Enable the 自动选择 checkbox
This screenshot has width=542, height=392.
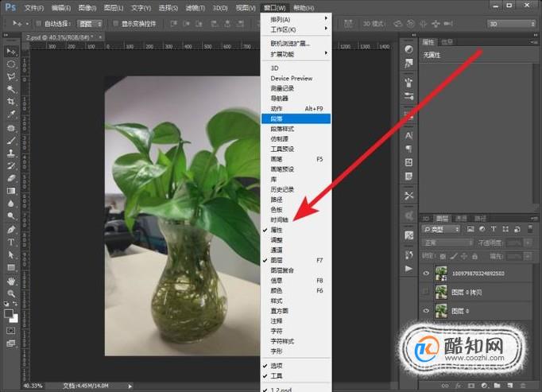point(38,24)
